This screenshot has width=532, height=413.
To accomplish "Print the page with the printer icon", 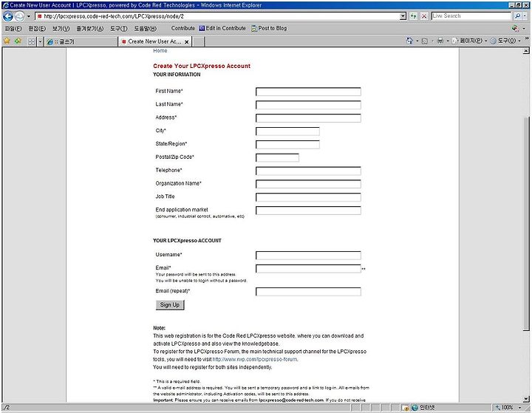I will pos(440,41).
